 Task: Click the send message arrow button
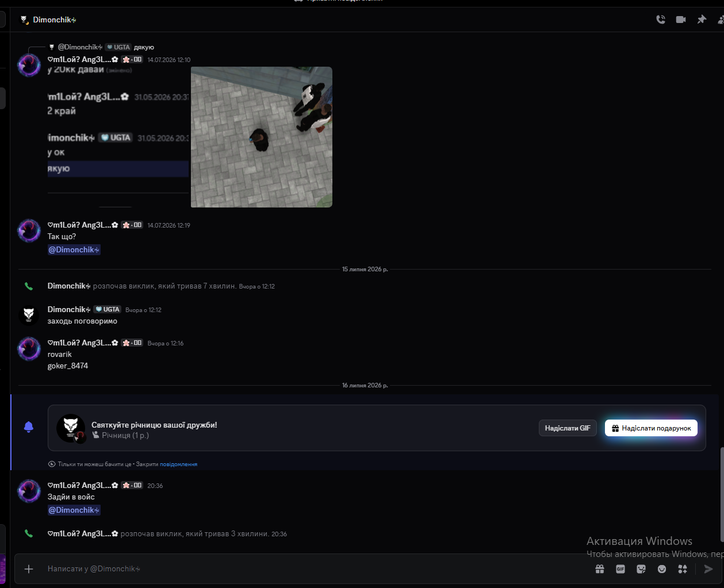click(x=708, y=569)
